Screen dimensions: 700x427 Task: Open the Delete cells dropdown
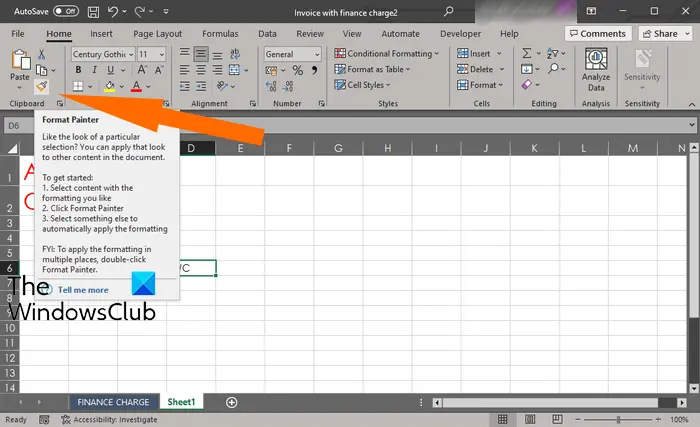(x=502, y=69)
